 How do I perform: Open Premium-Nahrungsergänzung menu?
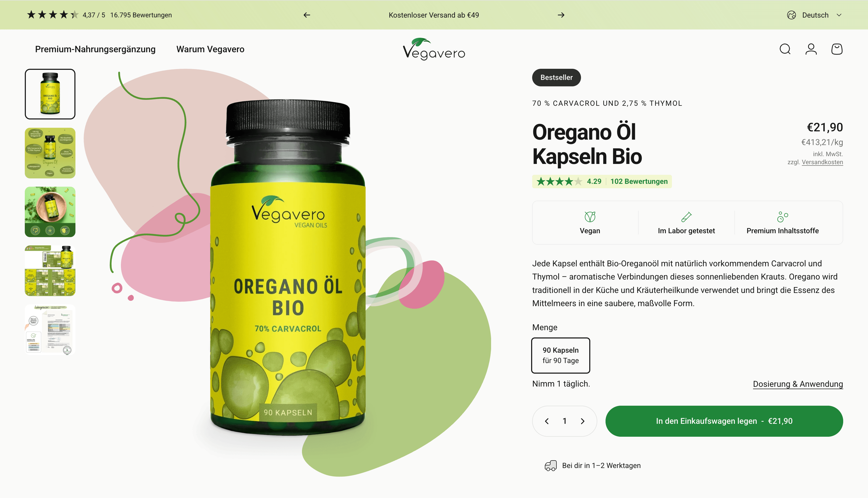pos(95,49)
